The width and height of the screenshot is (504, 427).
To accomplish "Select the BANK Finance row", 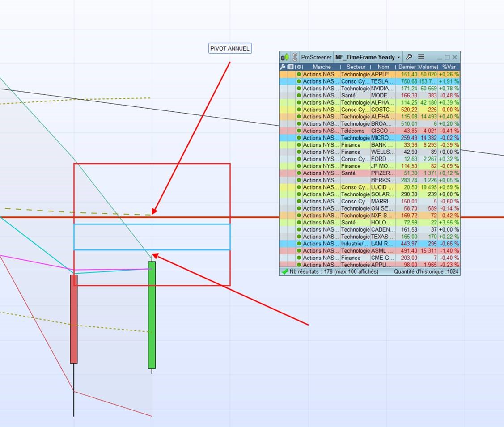I will [x=370, y=145].
